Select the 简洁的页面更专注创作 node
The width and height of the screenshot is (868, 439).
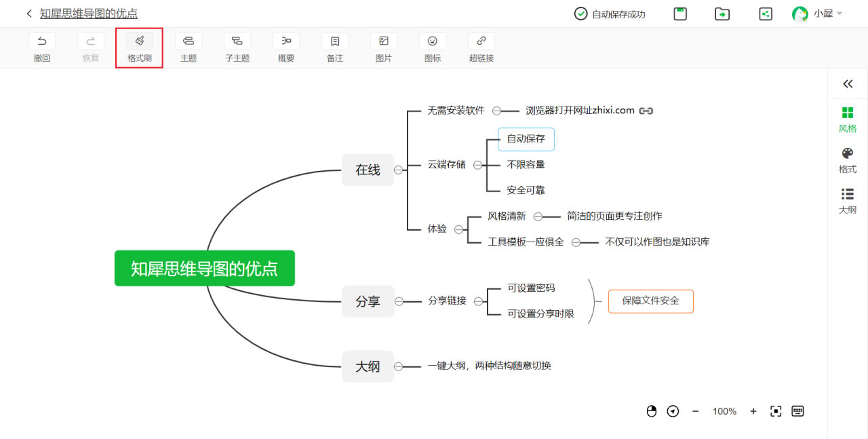coord(614,216)
